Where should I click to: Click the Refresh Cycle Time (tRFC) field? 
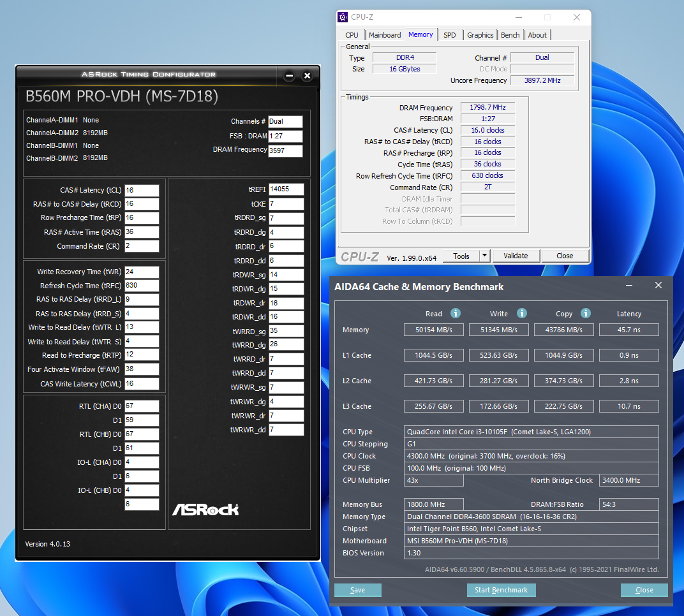(x=141, y=286)
